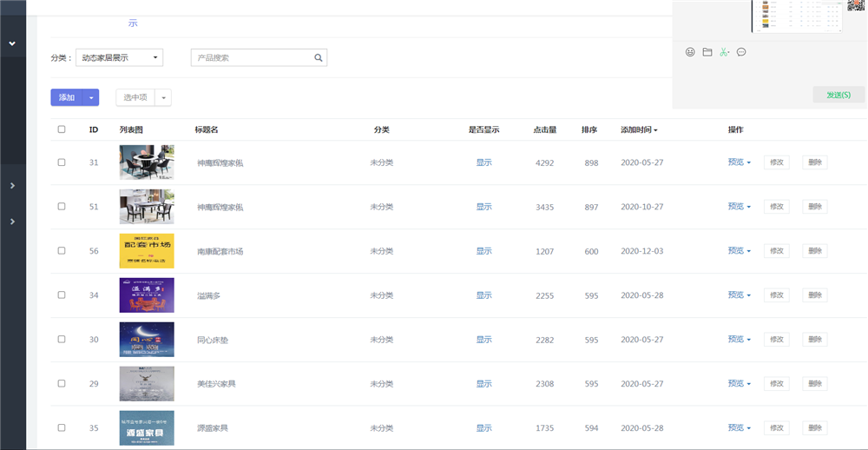Viewport: 868px width, 450px height.
Task: Click the folder icon to send file
Action: (x=707, y=52)
